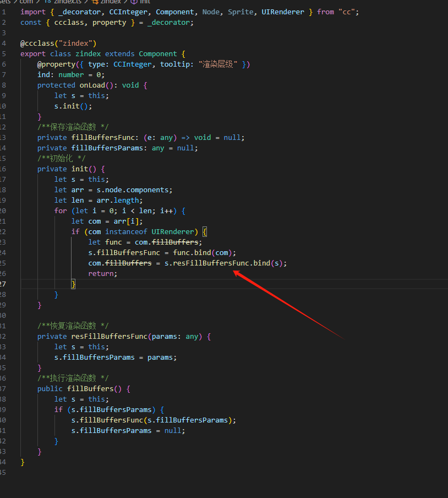
Task: Click the 'protected' keyword
Action: tap(56, 85)
